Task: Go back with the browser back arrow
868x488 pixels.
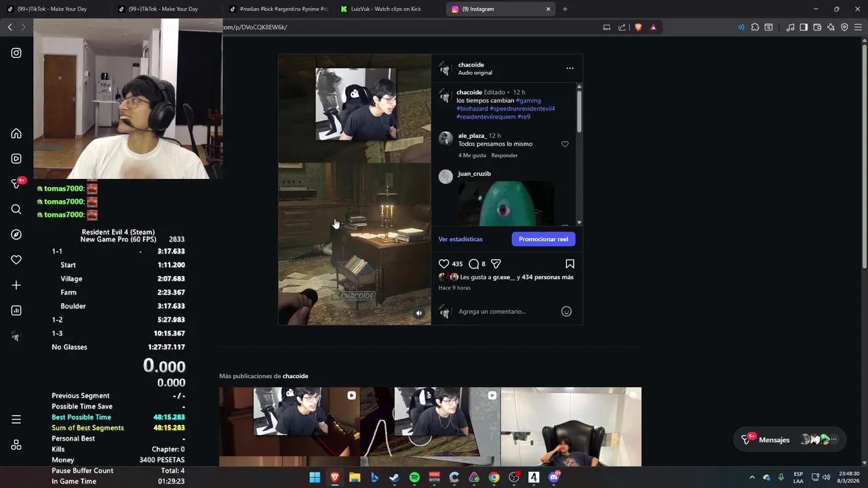Action: pyautogui.click(x=9, y=27)
